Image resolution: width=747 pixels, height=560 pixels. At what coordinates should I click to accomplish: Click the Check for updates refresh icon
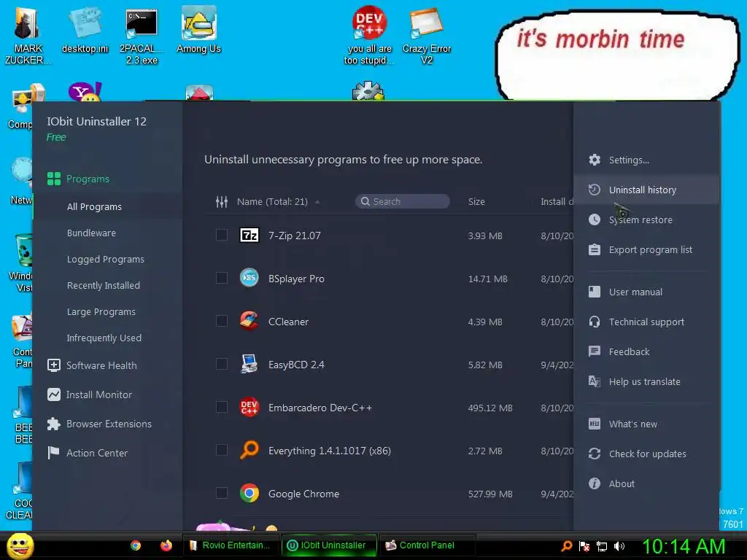(x=595, y=454)
